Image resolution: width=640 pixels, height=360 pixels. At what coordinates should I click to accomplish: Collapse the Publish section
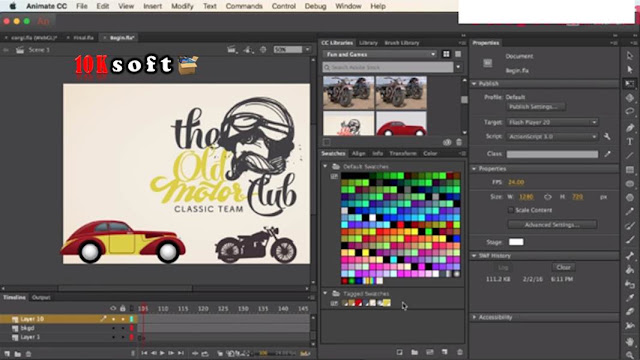point(474,84)
